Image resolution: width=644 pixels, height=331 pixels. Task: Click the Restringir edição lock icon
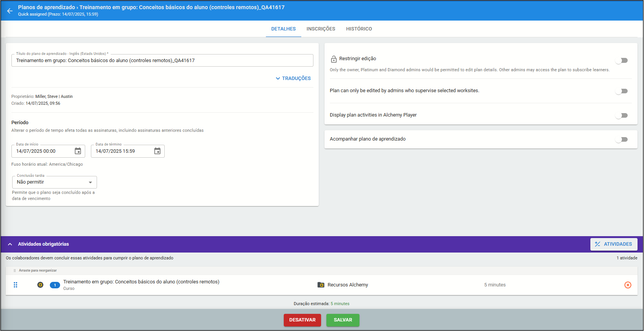pos(334,59)
